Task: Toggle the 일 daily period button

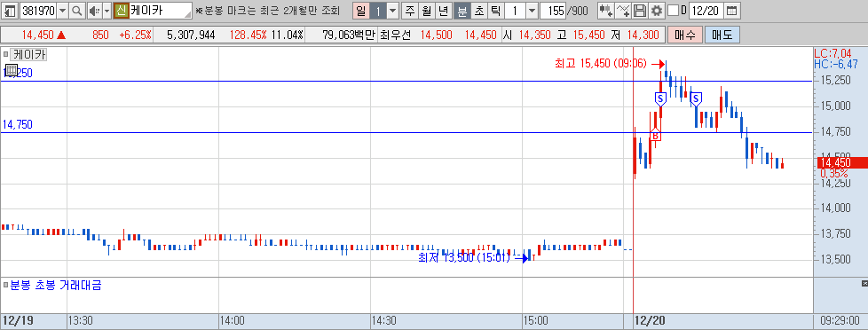Action: [x=361, y=11]
